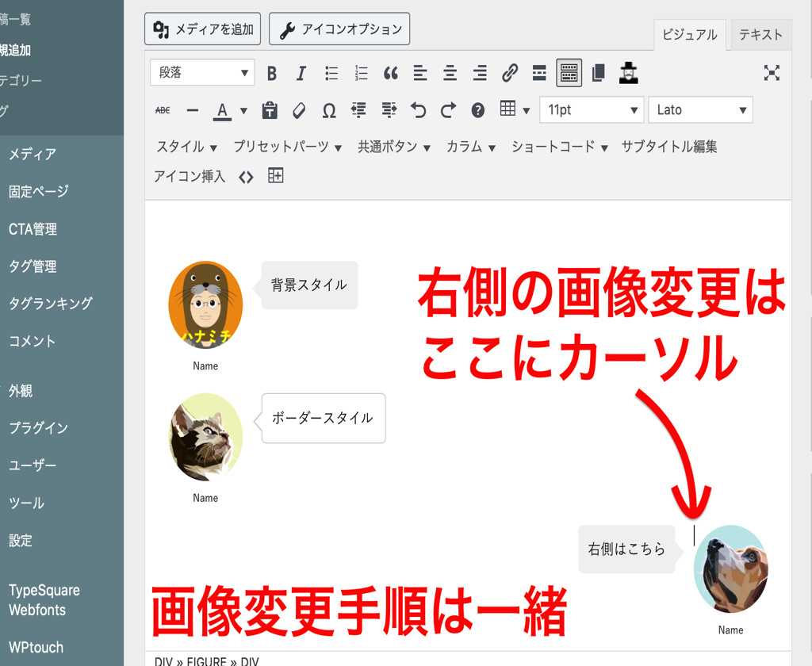Open keyboard shortcuts help question icon
Screen dimensions: 812x666
tap(477, 110)
